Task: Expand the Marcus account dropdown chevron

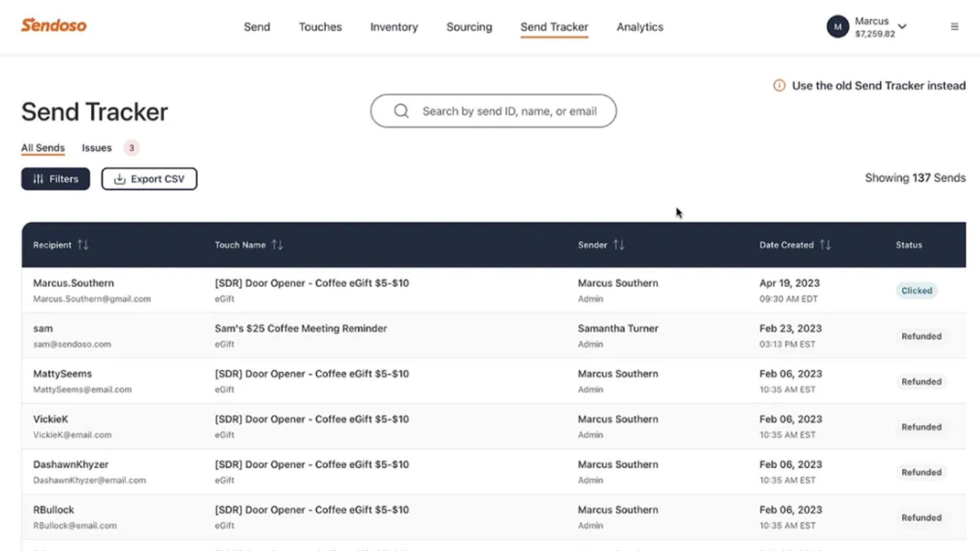Action: coord(902,26)
